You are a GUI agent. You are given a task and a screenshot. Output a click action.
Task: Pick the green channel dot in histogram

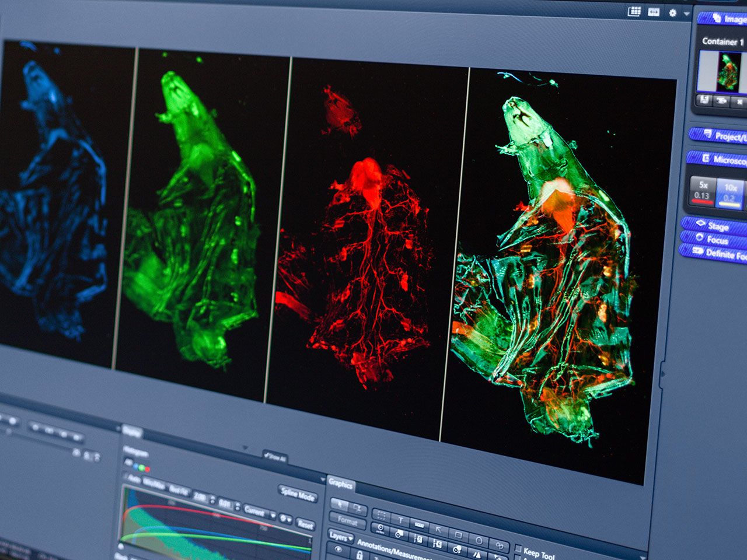coord(142,468)
